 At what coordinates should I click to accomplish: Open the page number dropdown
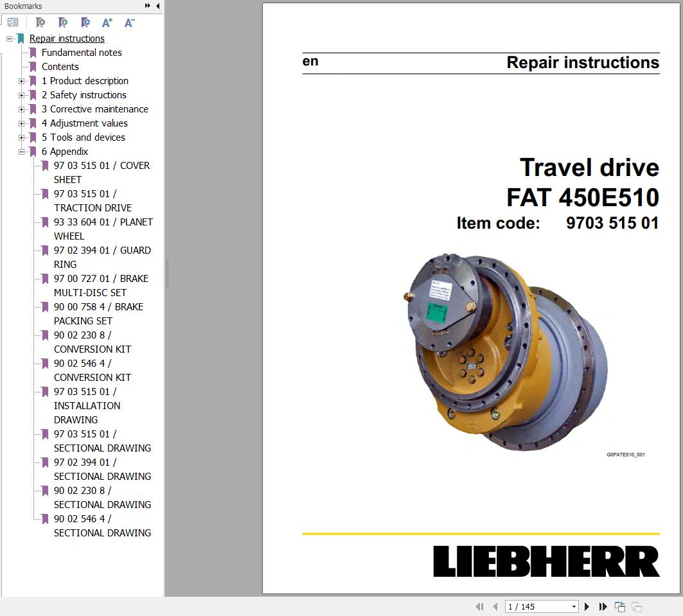pos(574,606)
